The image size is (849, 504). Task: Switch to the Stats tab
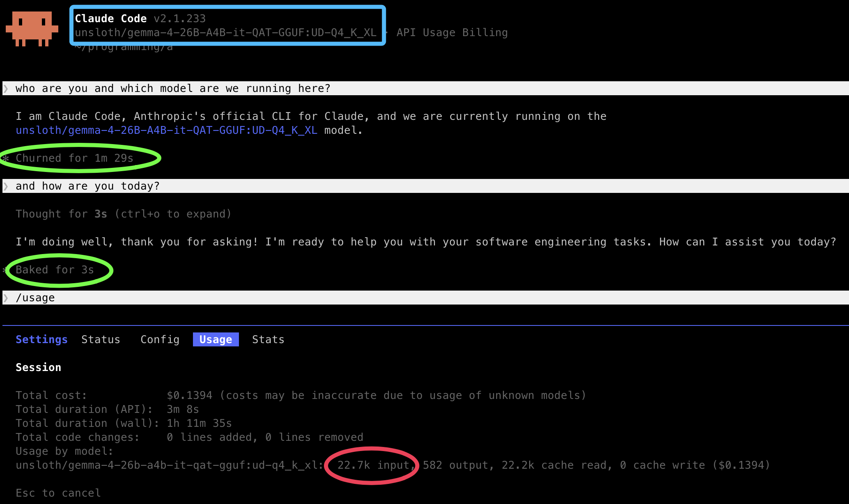[x=268, y=339]
